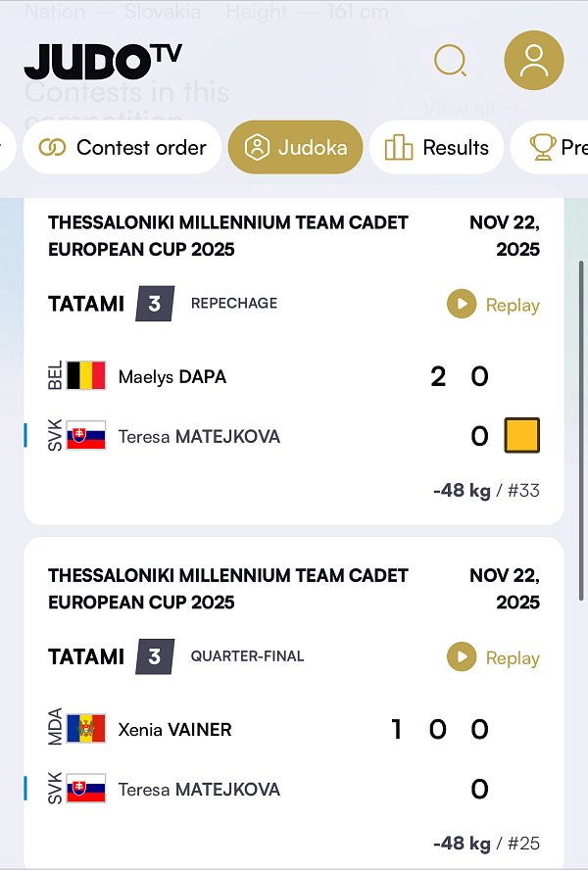
Task: Click Belgium flag beside Maelys Dapa
Action: click(x=86, y=376)
